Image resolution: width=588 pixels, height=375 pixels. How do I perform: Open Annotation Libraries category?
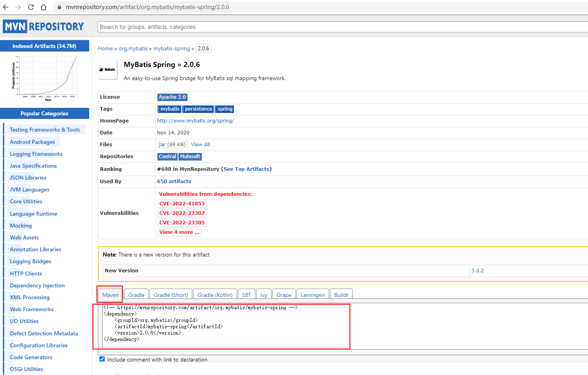tap(36, 249)
